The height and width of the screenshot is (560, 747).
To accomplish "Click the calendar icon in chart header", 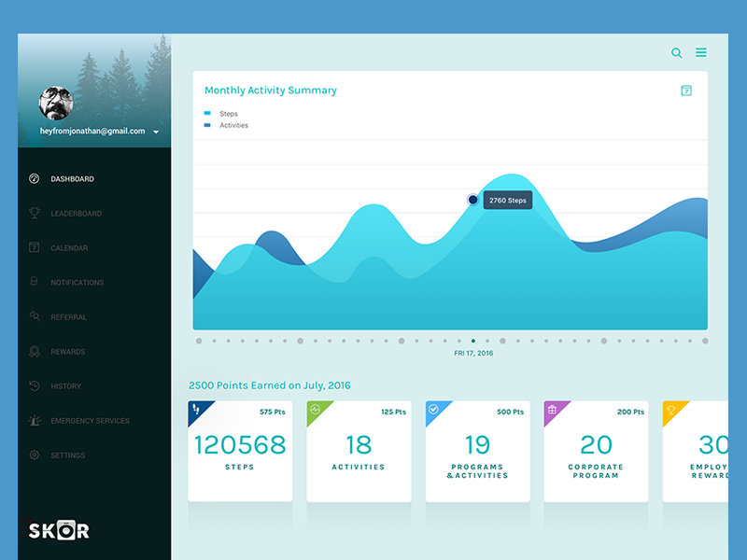I will click(686, 91).
